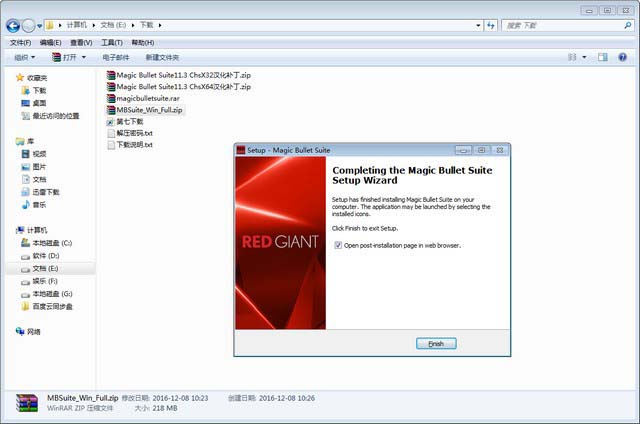Click 库 in navigation pane

coord(25,141)
